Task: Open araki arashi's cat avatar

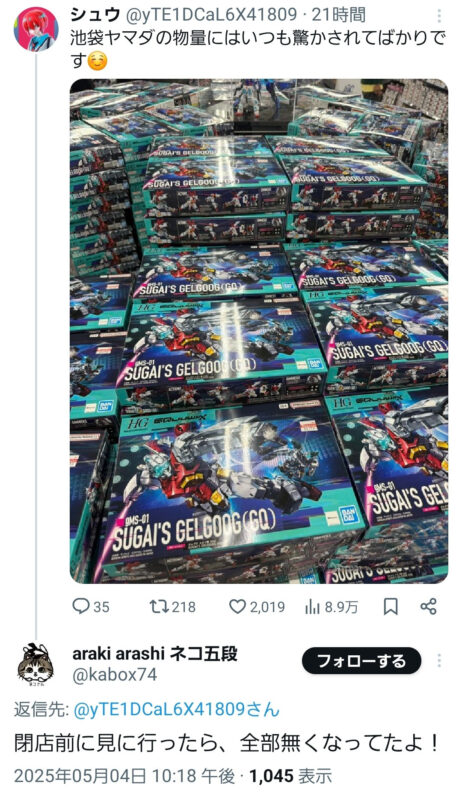Action: point(35,663)
